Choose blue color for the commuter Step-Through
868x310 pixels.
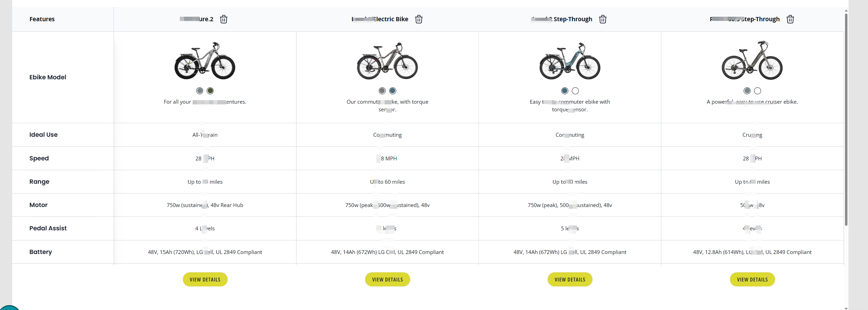pyautogui.click(x=565, y=91)
